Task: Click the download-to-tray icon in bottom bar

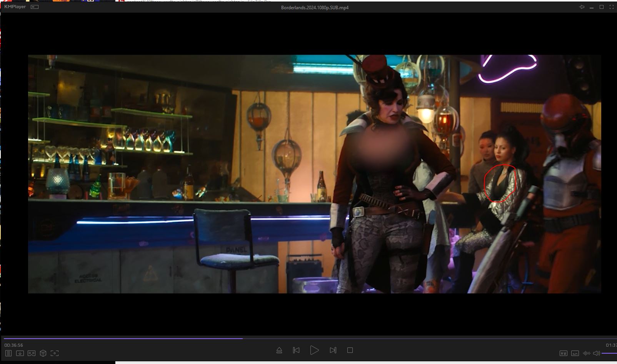Action: point(20,353)
